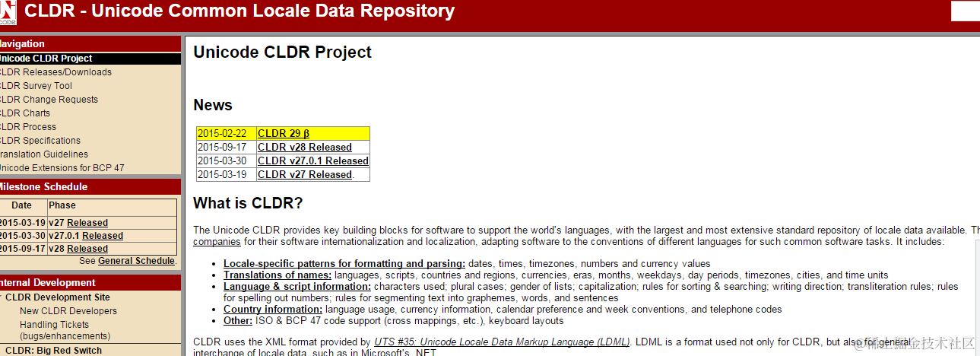Open Translation Guidelines navigation link
The image size is (980, 356).
coord(44,154)
